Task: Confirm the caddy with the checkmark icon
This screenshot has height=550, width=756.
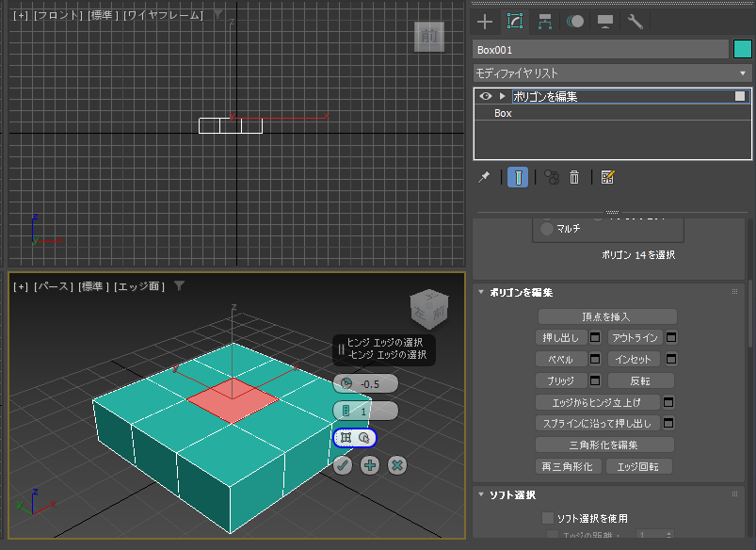Action: [x=343, y=465]
